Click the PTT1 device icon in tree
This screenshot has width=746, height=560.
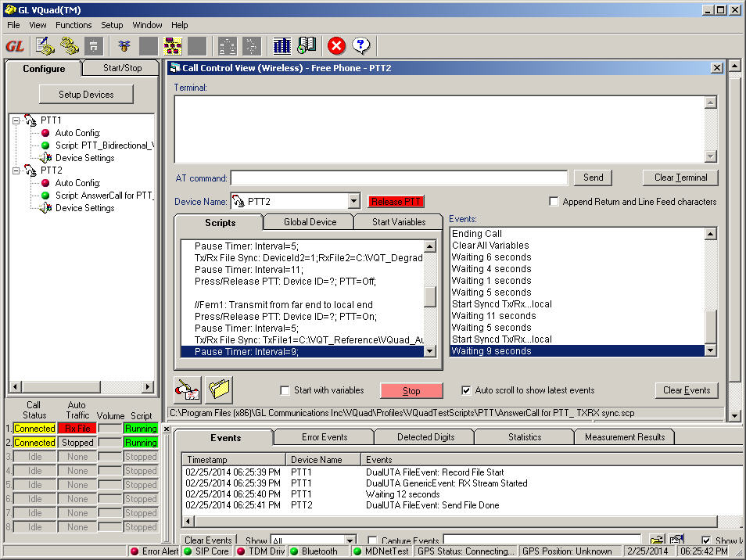(x=30, y=120)
